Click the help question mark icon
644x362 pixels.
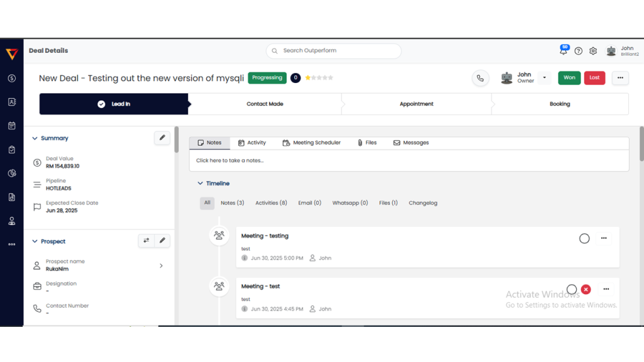579,51
